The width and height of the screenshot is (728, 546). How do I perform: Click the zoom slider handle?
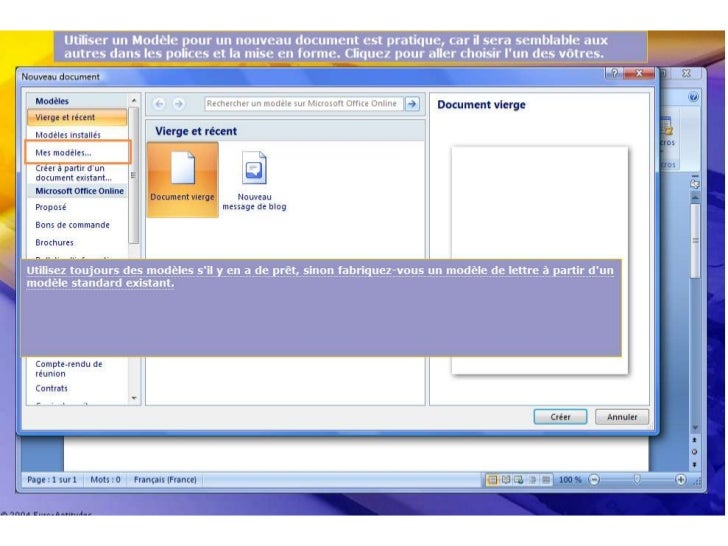[x=637, y=479]
